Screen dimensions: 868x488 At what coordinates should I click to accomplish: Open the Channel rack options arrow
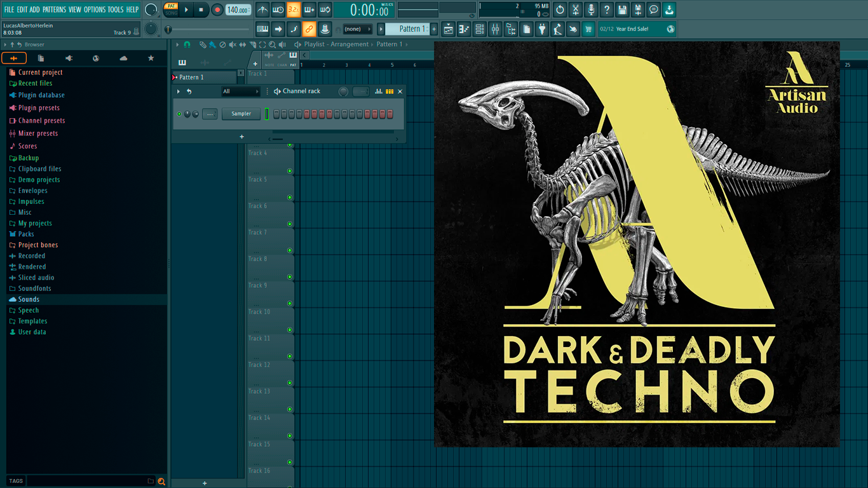tap(179, 91)
